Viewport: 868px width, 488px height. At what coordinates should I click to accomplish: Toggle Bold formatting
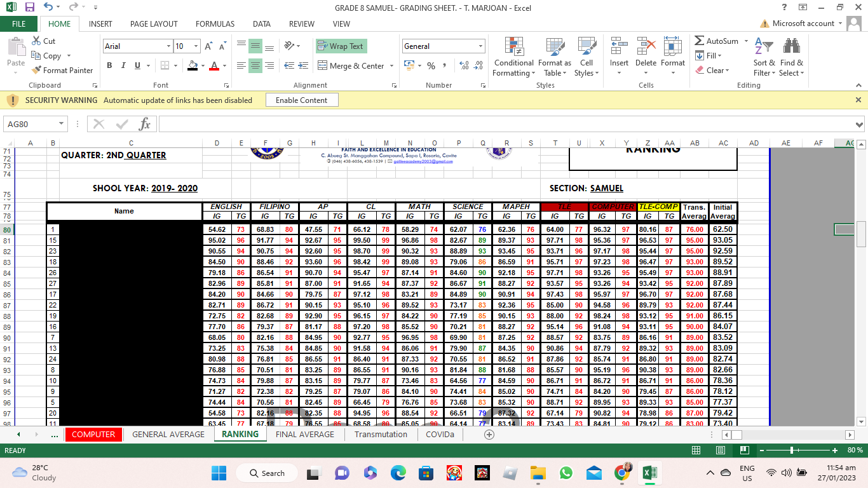[x=109, y=65]
